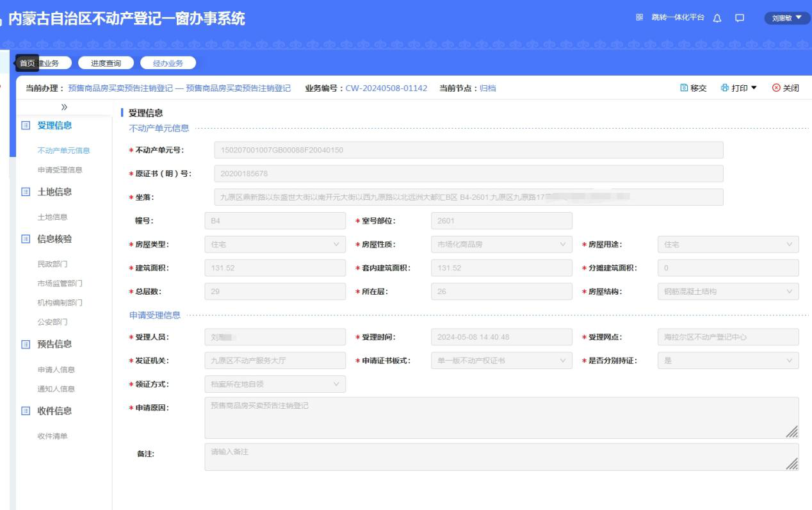Click the 首页 tooltip tab
812x510 pixels.
point(27,63)
